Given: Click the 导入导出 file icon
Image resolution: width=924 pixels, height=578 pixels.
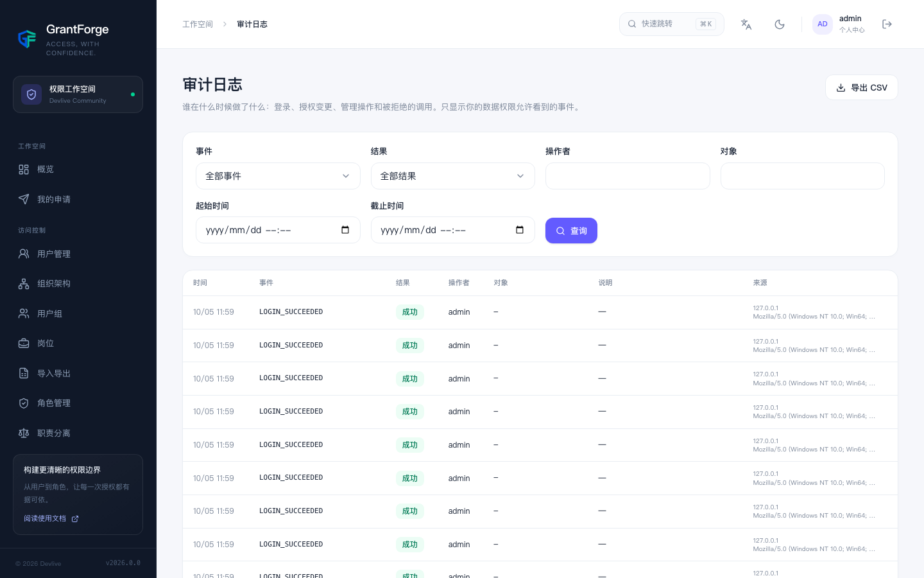Looking at the screenshot, I should tap(24, 373).
